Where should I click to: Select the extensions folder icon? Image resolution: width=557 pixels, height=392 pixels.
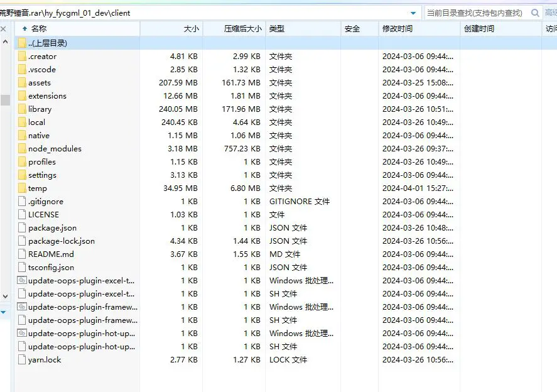tap(22, 95)
